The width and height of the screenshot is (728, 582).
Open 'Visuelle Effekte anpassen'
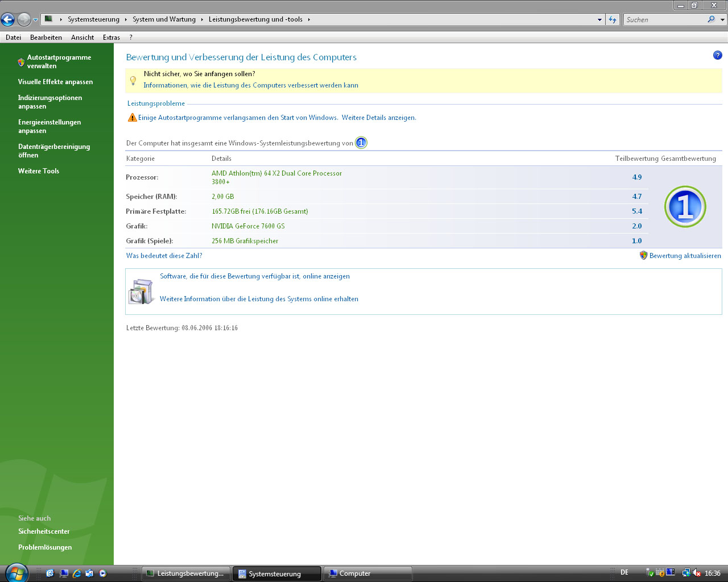pos(55,82)
